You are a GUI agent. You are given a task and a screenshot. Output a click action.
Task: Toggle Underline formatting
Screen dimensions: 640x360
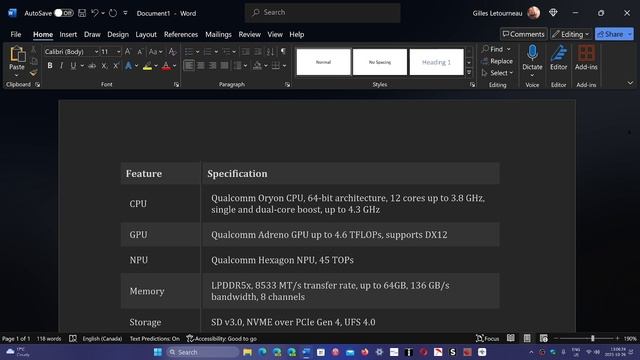coord(73,65)
